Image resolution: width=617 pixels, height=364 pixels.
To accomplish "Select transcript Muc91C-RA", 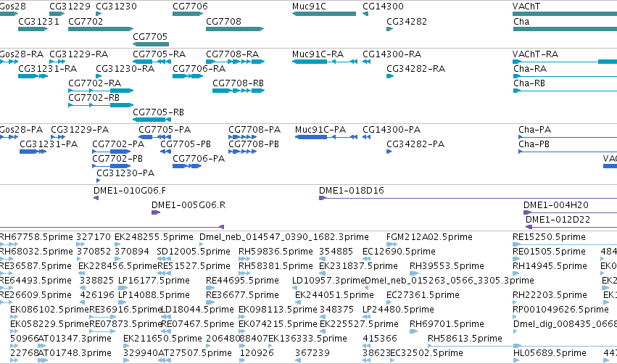I will click(x=325, y=62).
